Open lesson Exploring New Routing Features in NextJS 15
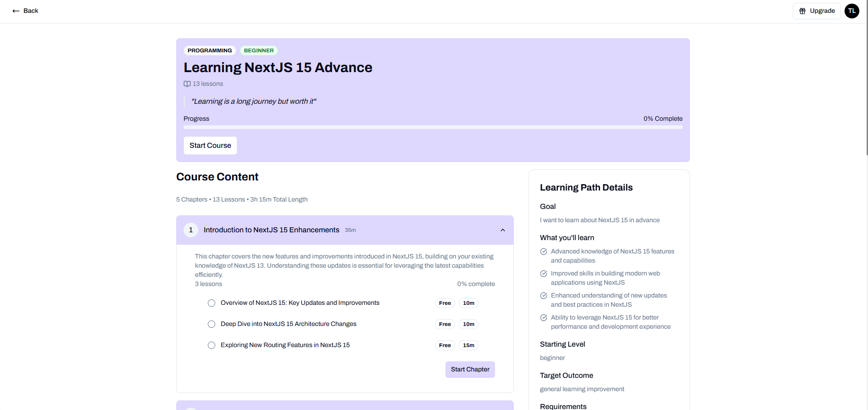The image size is (868, 410). pyautogui.click(x=285, y=345)
